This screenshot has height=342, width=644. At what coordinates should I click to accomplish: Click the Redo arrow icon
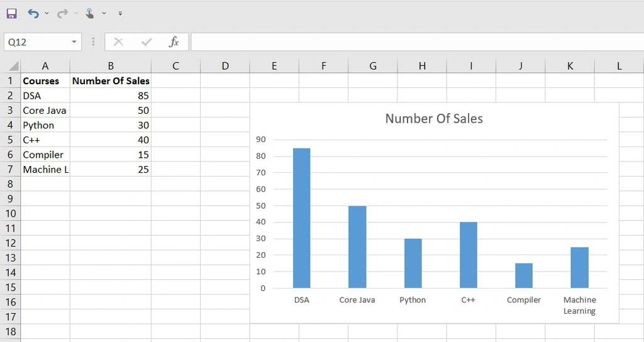[62, 14]
